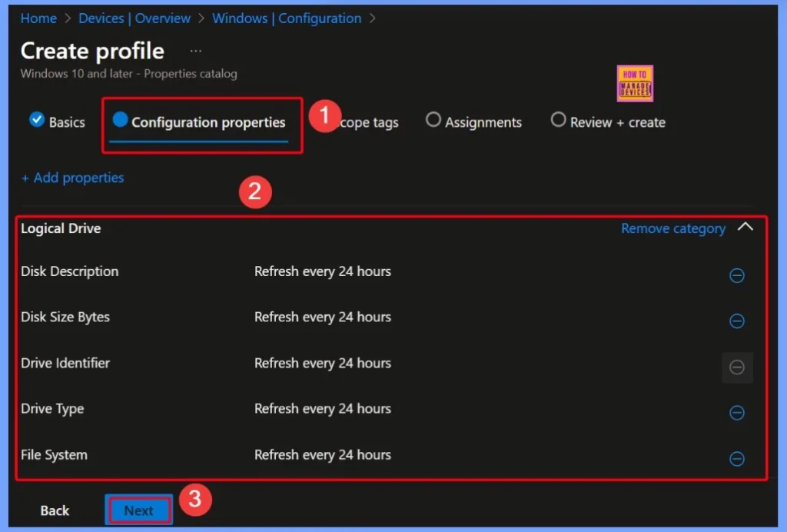Select the Logical Drive heading

coord(61,228)
